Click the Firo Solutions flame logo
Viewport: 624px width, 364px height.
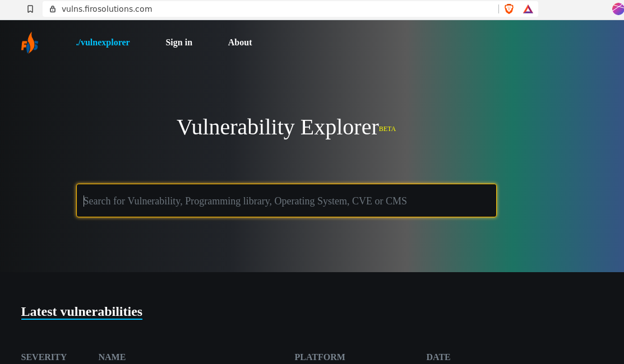point(29,43)
